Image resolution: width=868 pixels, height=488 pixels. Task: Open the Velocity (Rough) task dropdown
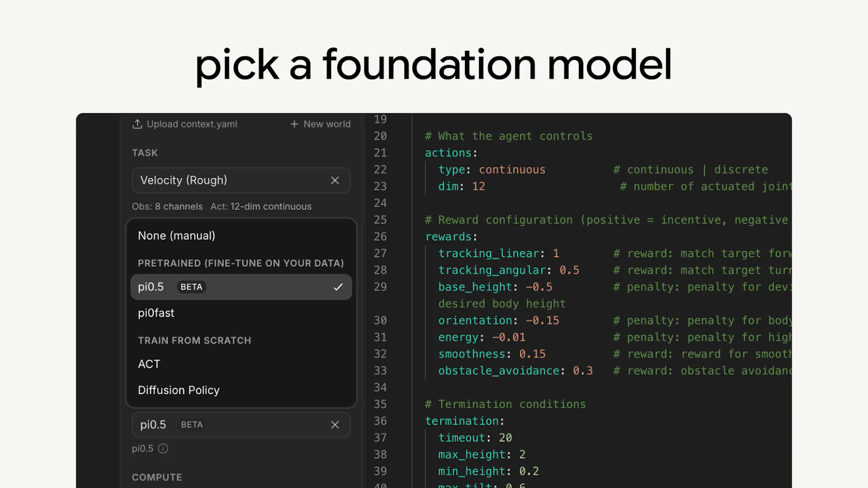point(241,181)
